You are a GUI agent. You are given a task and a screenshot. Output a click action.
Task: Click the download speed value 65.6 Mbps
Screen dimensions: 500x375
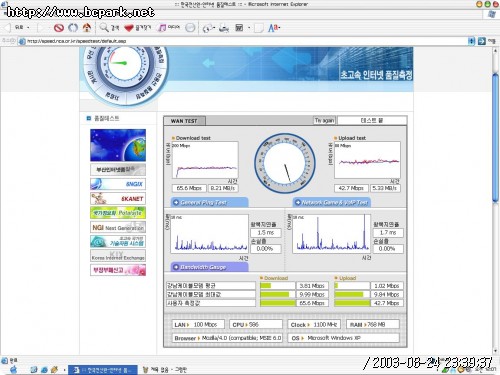pyautogui.click(x=189, y=188)
